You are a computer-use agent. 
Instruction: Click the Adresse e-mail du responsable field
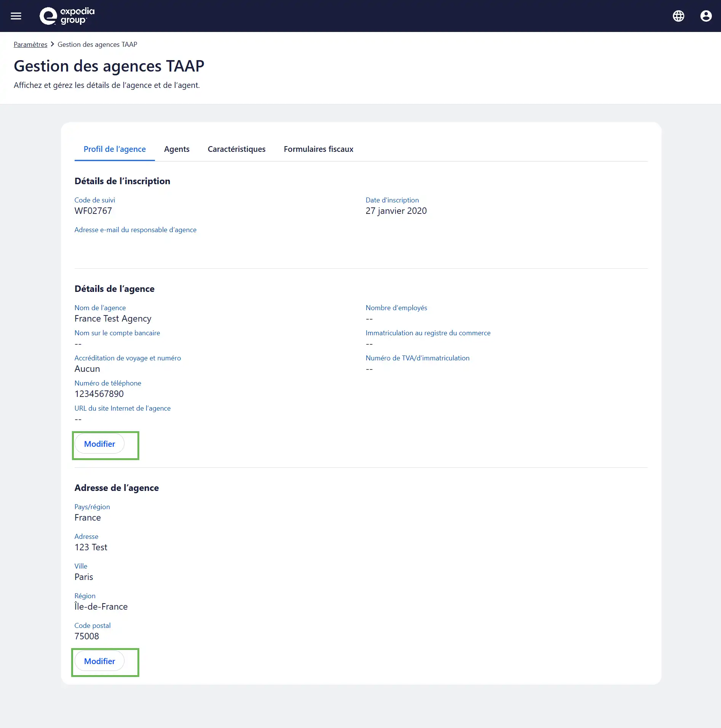(x=136, y=229)
